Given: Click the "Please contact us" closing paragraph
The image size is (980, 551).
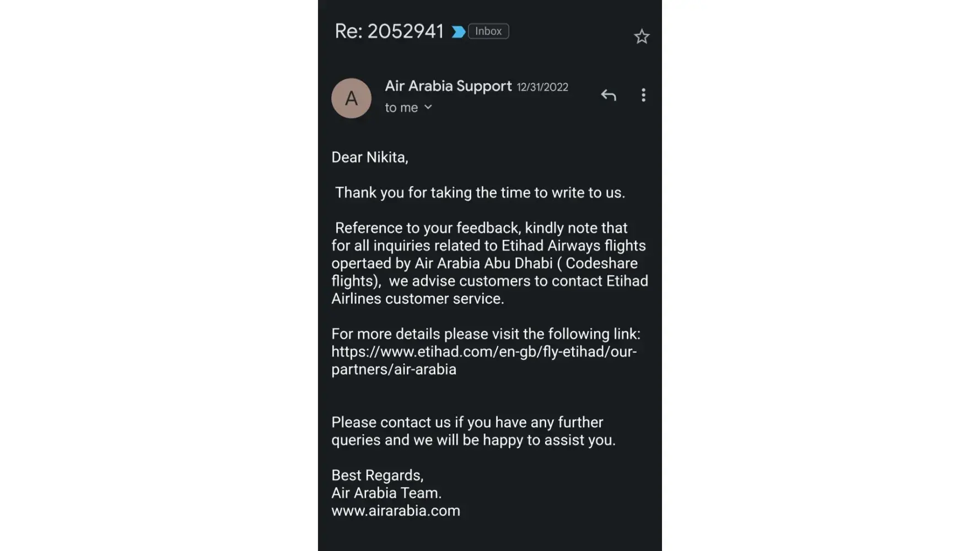Looking at the screenshot, I should coord(473,431).
